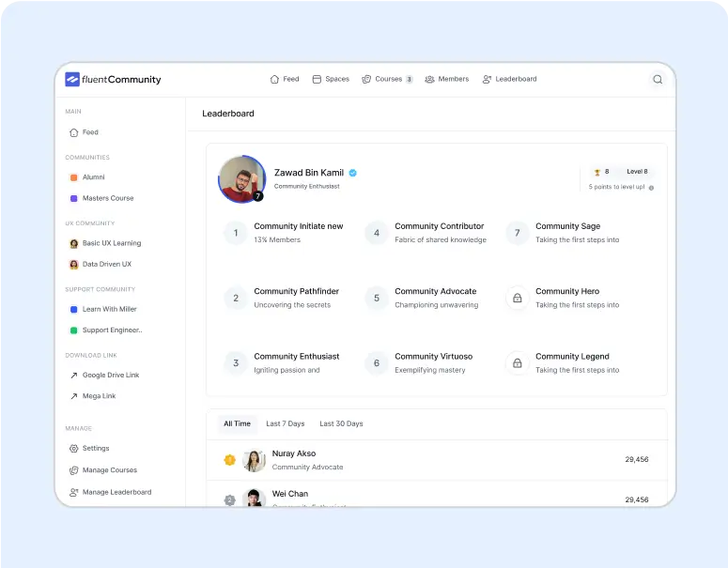The height and width of the screenshot is (568, 728).
Task: Click the verified badge next to Zawad Bin Kamil
Action: (x=353, y=173)
